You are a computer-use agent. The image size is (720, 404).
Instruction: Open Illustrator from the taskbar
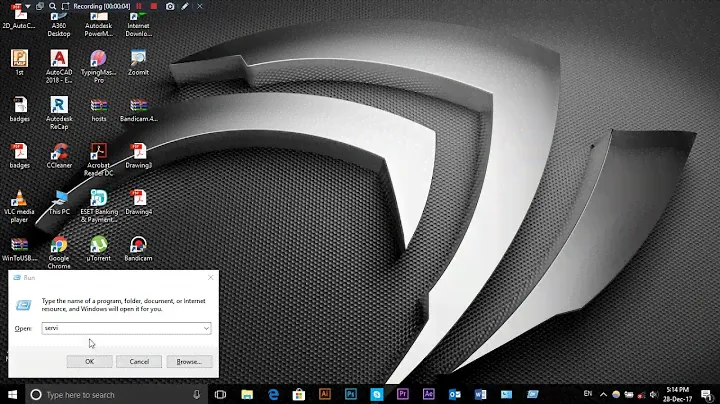click(x=325, y=394)
